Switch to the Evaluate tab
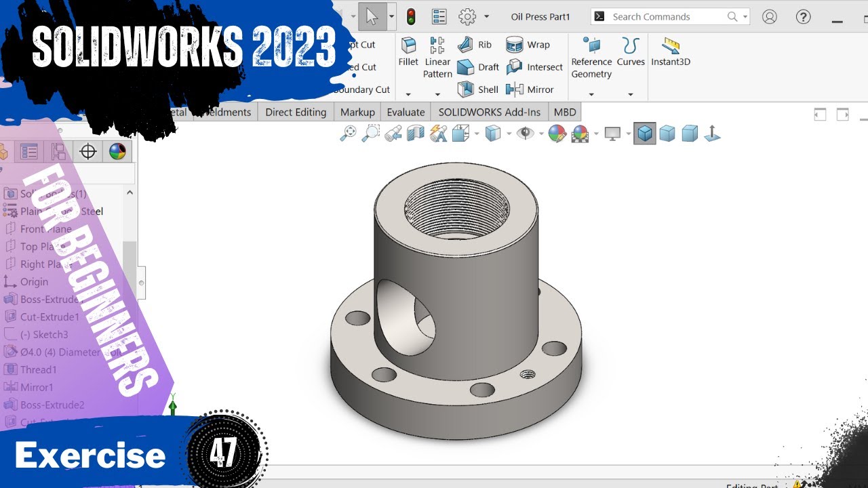This screenshot has width=868, height=488. (406, 113)
